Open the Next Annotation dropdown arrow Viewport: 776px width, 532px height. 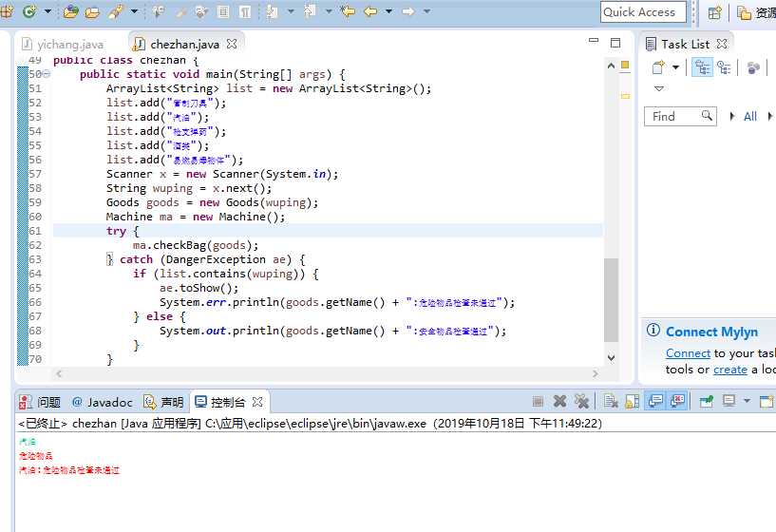(x=291, y=10)
